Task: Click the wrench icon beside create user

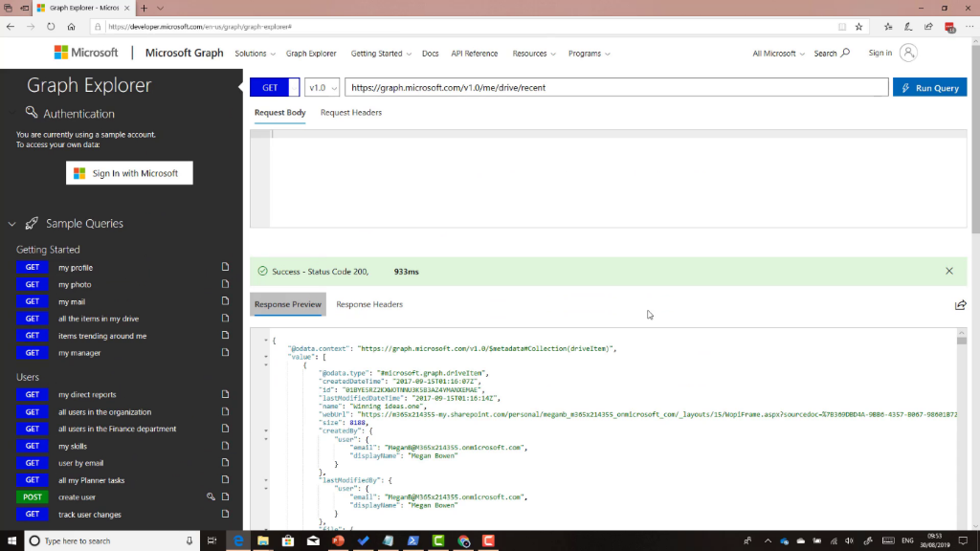Action: point(211,496)
